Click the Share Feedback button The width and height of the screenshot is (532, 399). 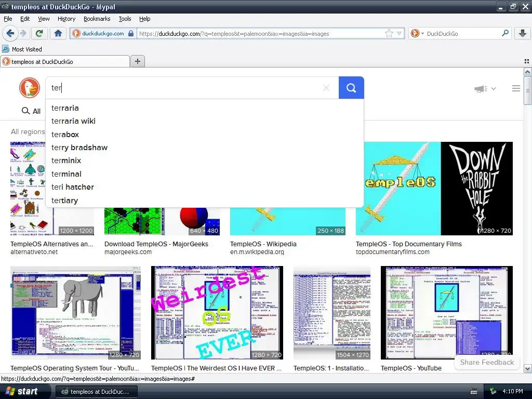[487, 362]
